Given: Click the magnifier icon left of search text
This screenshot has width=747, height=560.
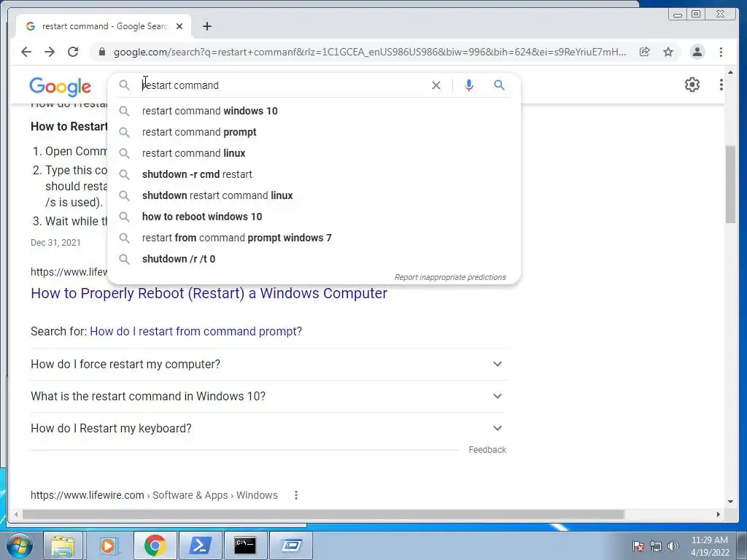Looking at the screenshot, I should click(x=124, y=85).
